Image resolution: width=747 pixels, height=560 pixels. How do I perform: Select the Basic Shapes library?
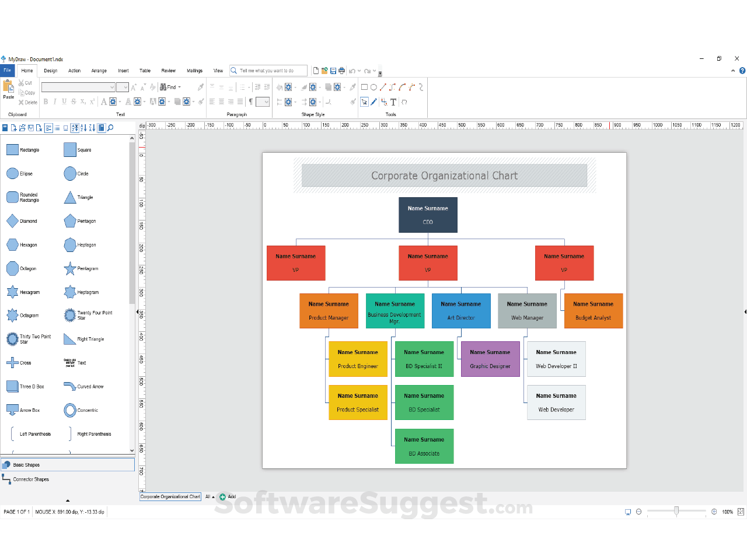pyautogui.click(x=68, y=465)
